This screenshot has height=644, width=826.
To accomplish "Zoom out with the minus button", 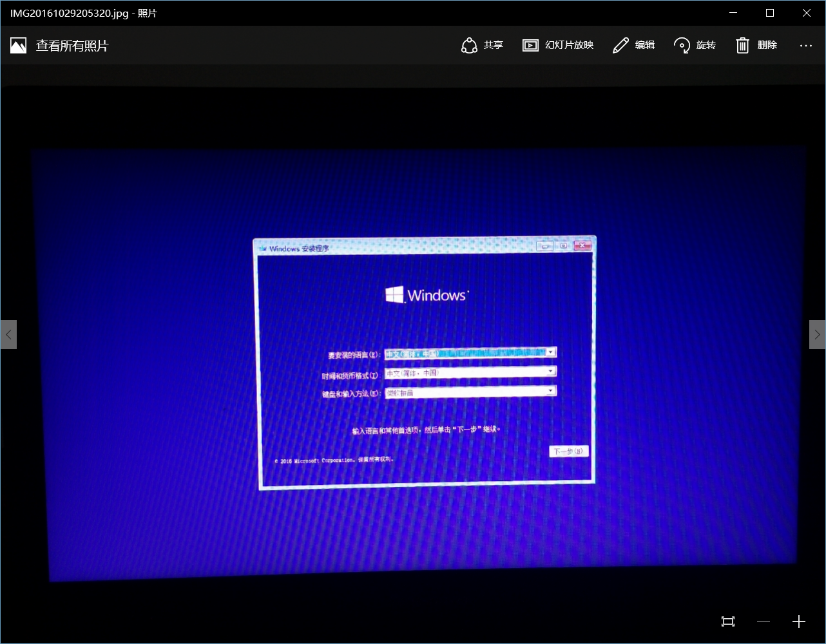I will coord(764,621).
